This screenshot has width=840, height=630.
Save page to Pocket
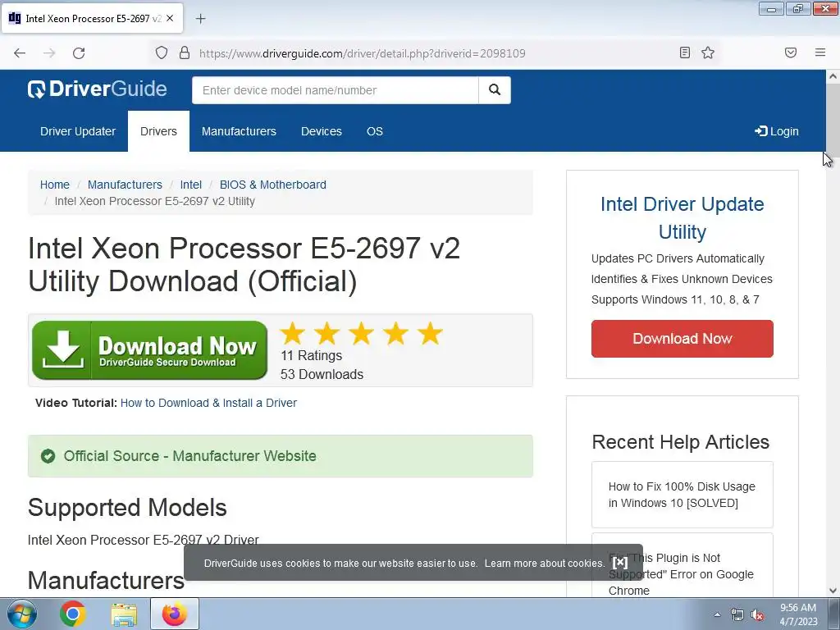point(791,52)
